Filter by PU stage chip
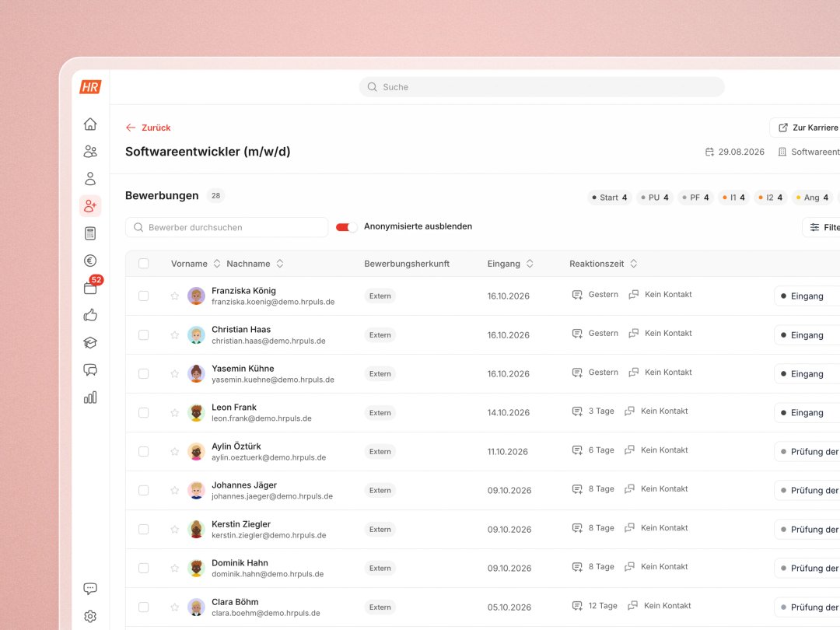Image resolution: width=840 pixels, height=630 pixels. tap(655, 198)
